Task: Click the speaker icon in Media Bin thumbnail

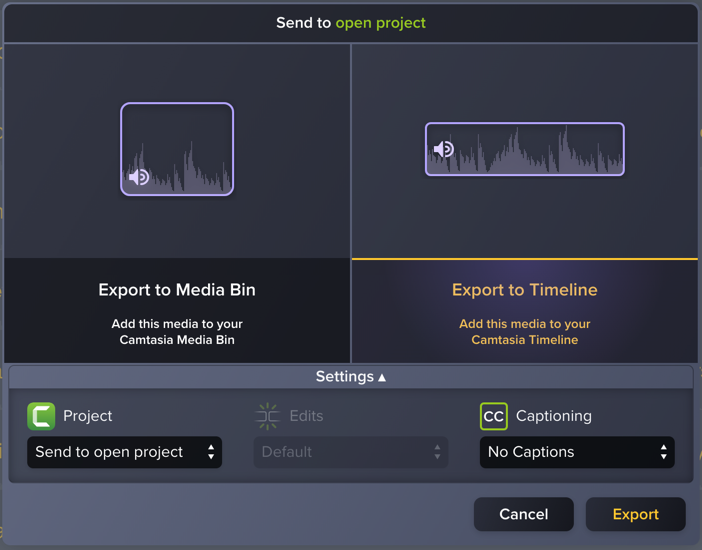Action: tap(139, 177)
